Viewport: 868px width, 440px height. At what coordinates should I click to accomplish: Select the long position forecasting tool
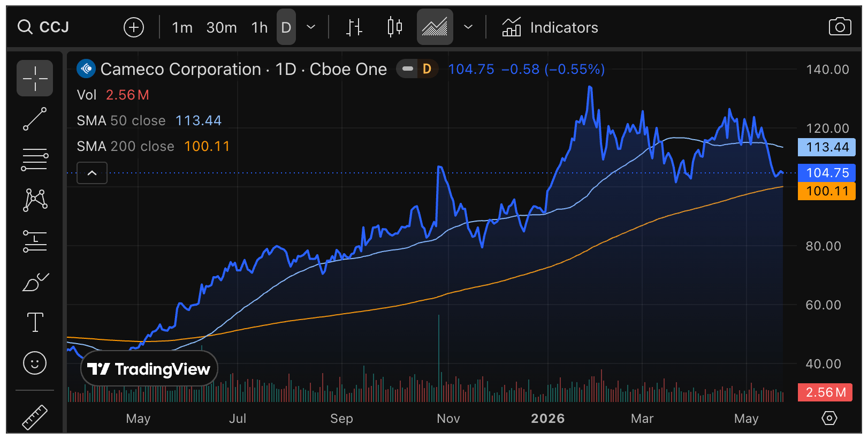[x=35, y=241]
